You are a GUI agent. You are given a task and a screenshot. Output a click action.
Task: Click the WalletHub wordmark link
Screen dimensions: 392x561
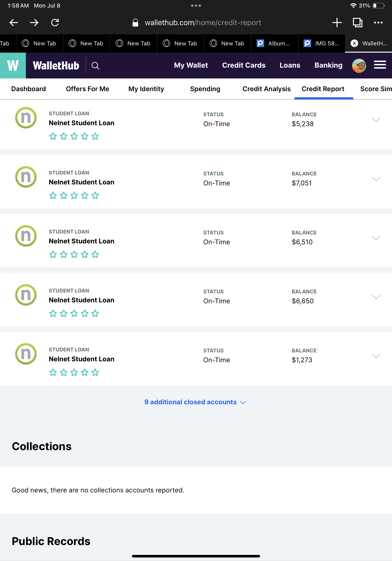pyautogui.click(x=56, y=66)
